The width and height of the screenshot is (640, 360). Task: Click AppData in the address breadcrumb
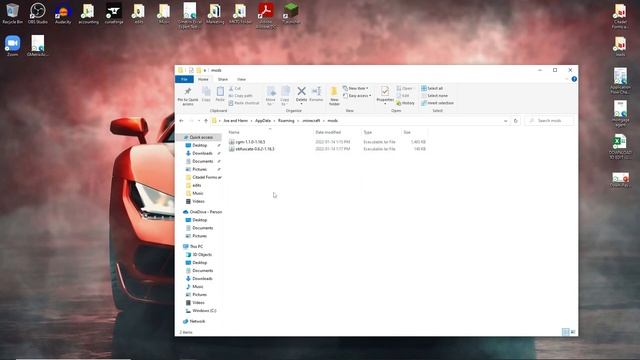[263, 121]
